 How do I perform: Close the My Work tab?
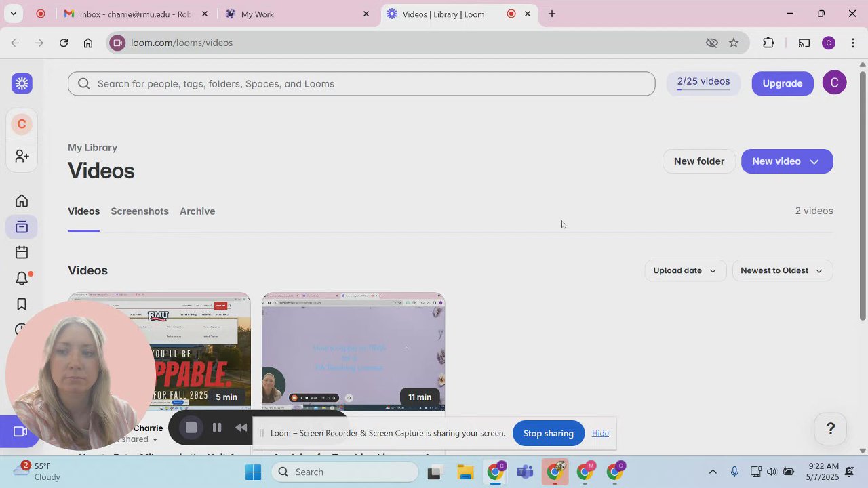tap(366, 14)
